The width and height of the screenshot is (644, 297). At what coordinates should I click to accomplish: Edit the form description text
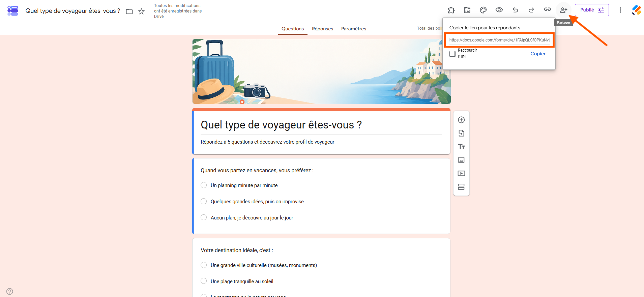point(267,142)
